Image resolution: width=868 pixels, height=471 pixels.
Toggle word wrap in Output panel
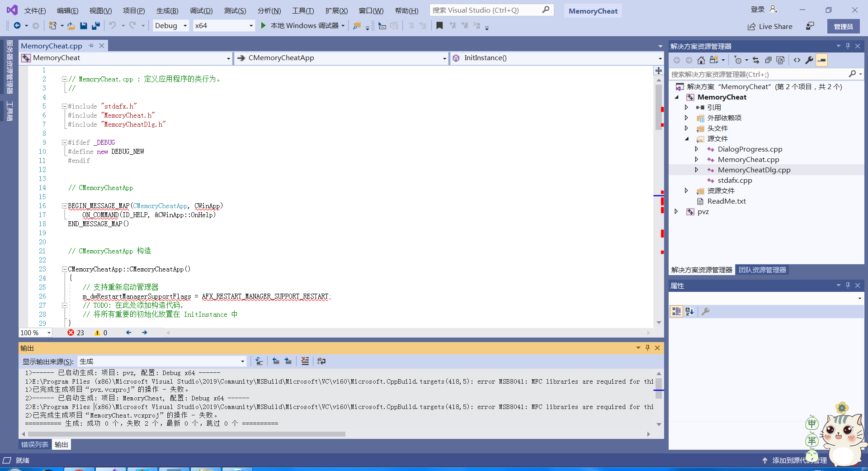321,361
